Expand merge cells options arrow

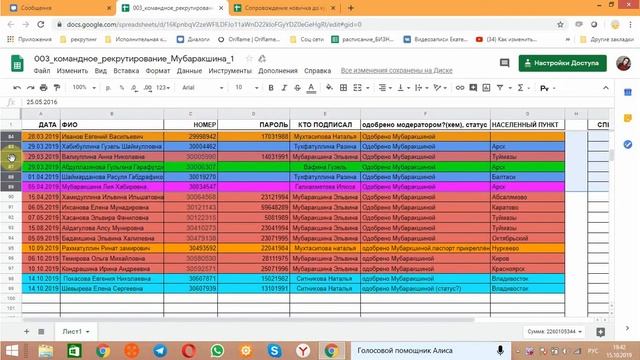[368, 88]
